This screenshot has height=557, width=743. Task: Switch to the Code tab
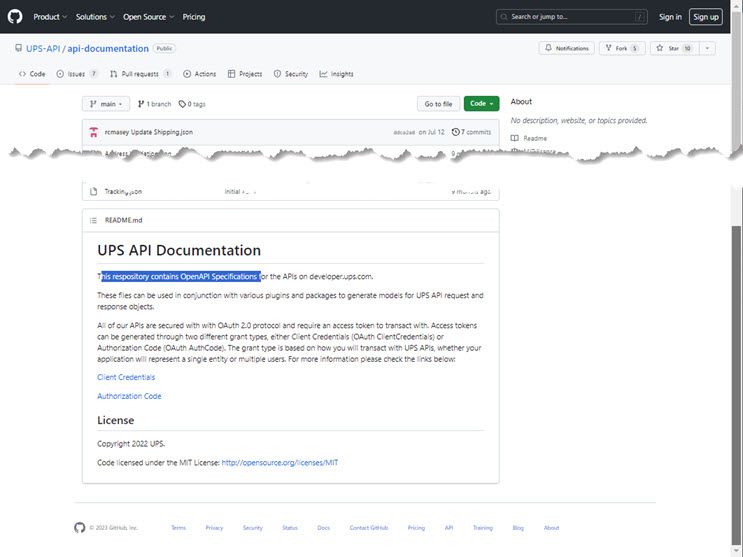point(32,74)
